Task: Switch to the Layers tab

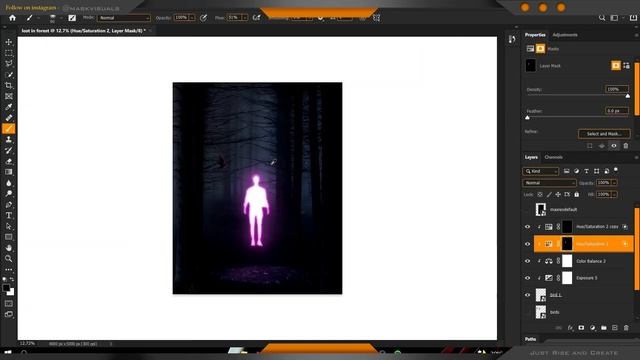Action: pyautogui.click(x=531, y=157)
